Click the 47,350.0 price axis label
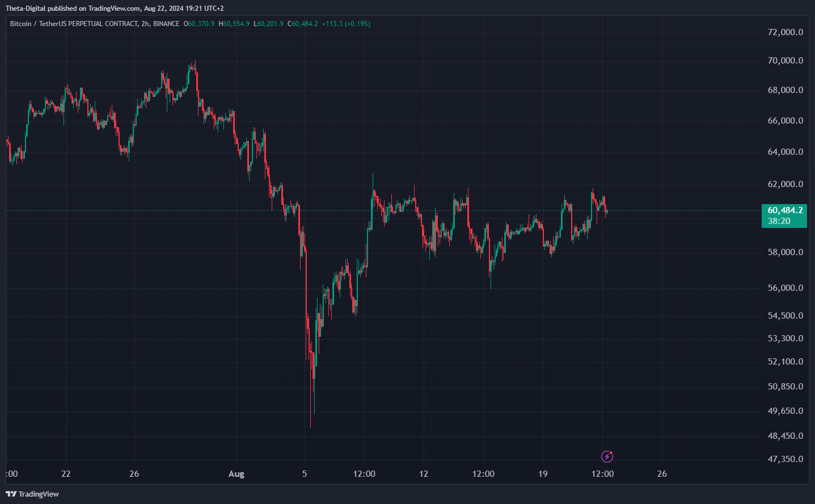This screenshot has width=815, height=504. point(785,459)
